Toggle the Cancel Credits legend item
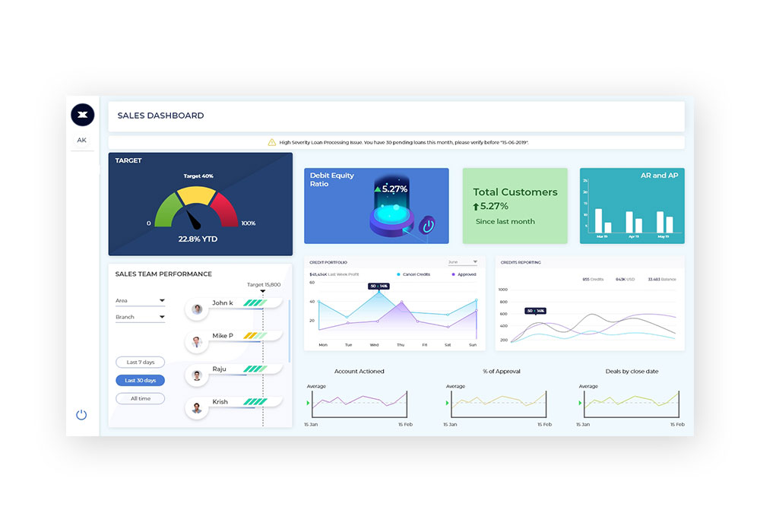This screenshot has height=532, width=760. 413,274
